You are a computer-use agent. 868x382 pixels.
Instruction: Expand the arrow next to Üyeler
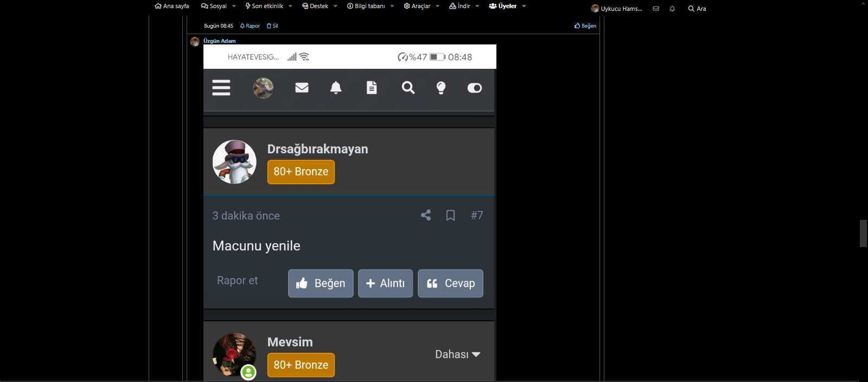524,6
